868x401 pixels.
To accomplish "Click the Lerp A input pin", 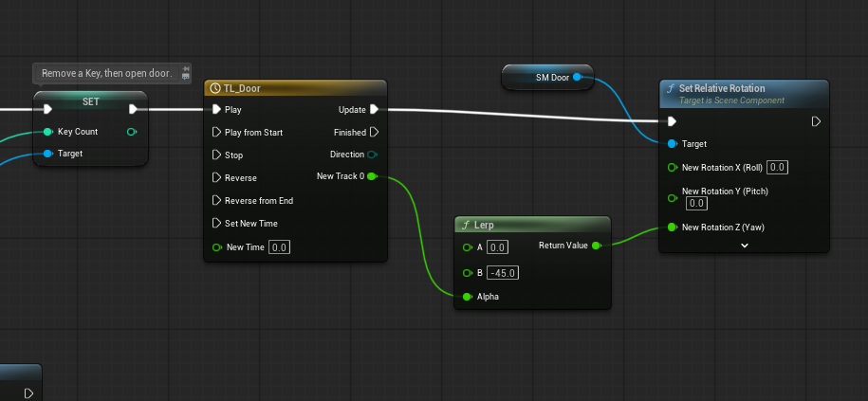I will pos(468,247).
